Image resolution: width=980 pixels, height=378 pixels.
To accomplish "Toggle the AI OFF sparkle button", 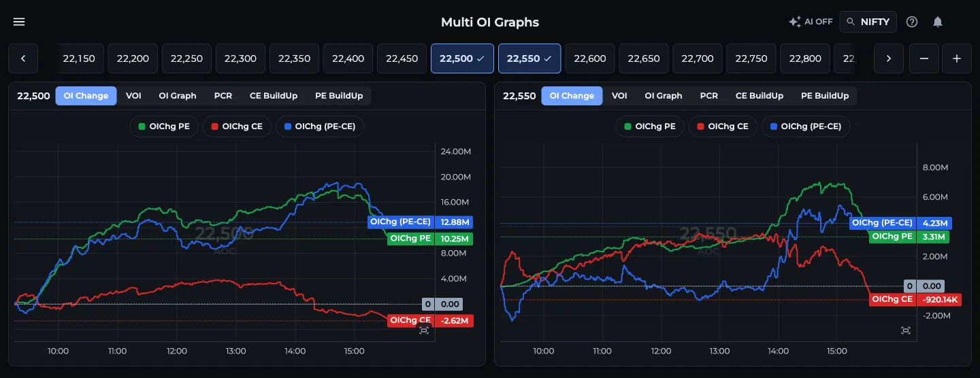I will coord(810,22).
